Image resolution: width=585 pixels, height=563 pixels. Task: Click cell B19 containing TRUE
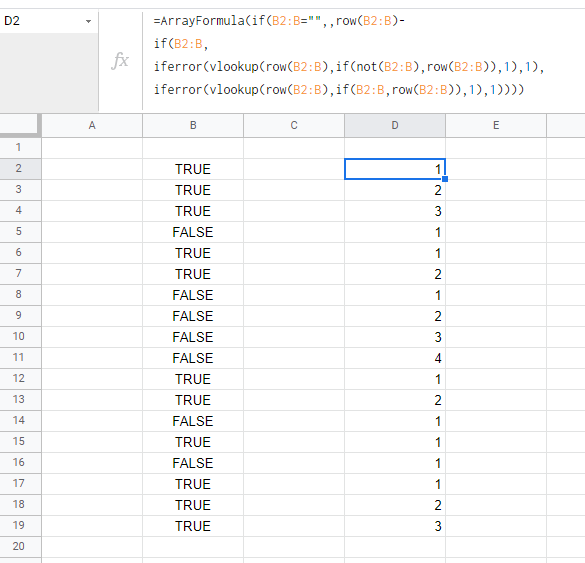pyautogui.click(x=193, y=526)
